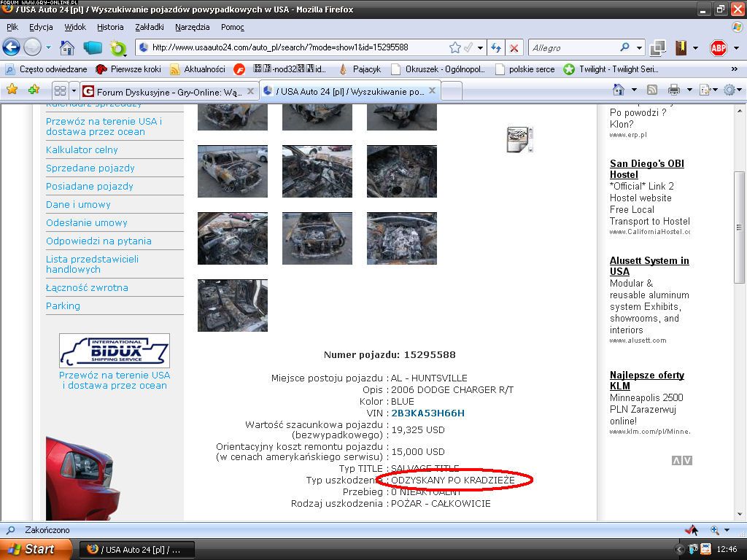Switch to the Forum Dyskusyjne Gry-Online tab
Viewport: 747px width, 560px height.
click(168, 92)
